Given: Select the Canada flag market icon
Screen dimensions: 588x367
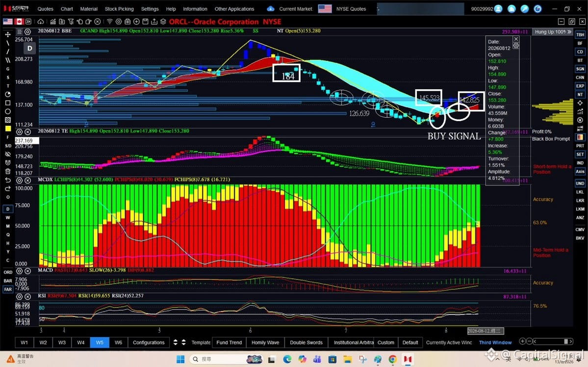Looking at the screenshot, I should (x=19, y=22).
